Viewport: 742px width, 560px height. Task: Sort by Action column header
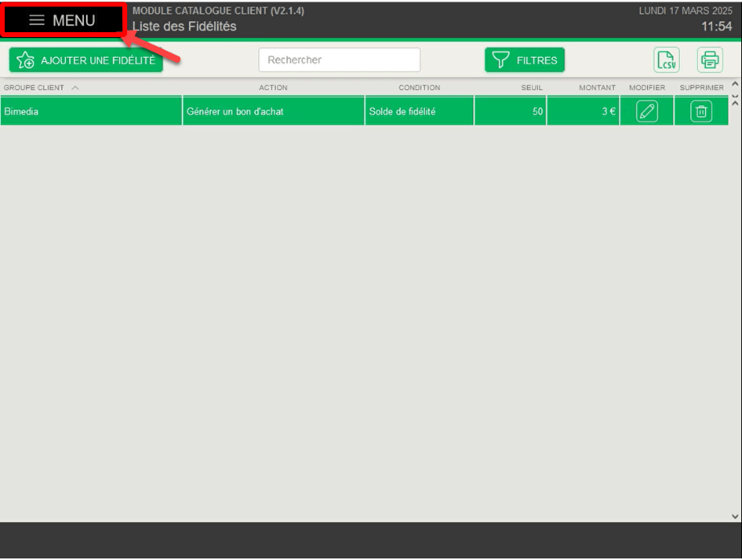tap(273, 88)
